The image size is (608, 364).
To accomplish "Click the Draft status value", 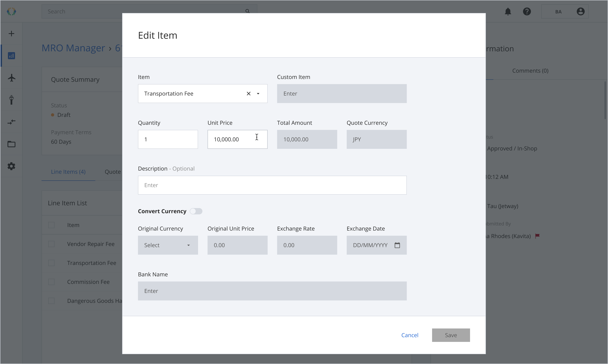I will coord(64,115).
